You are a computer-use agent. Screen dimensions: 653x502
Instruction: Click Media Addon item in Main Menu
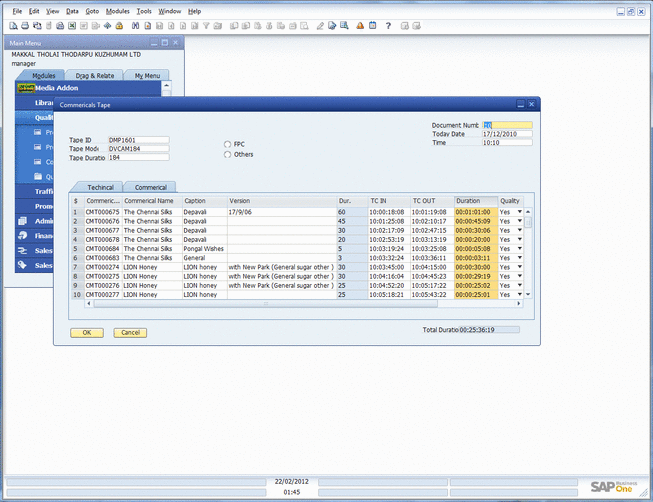tap(88, 88)
